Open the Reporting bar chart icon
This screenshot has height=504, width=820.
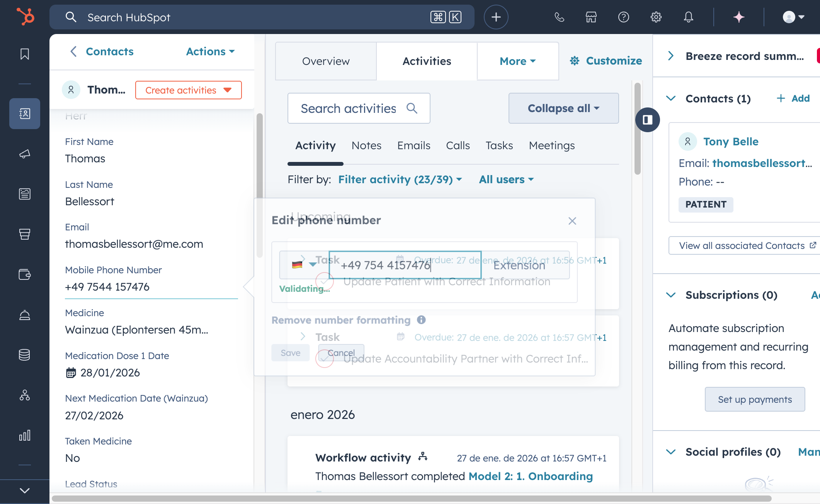click(x=25, y=436)
